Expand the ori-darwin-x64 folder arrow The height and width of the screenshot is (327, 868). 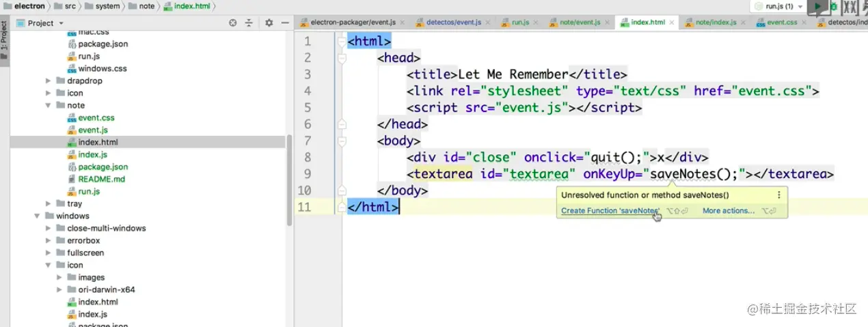point(59,289)
